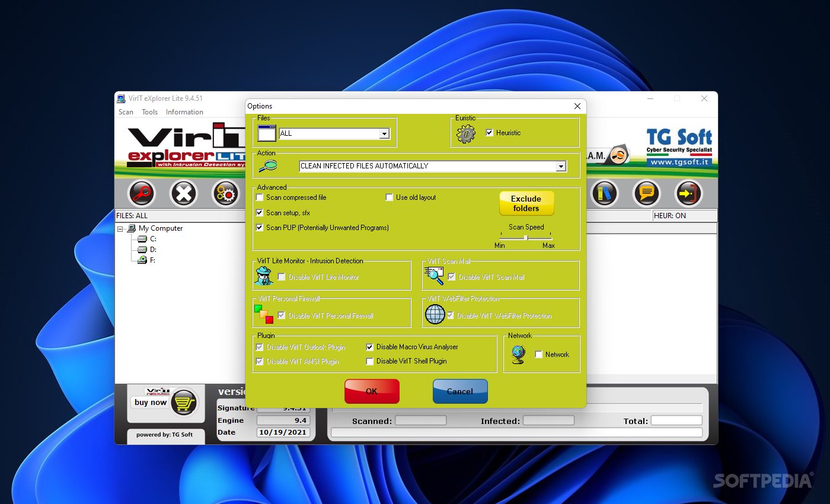Screen dimensions: 830x504
Task: Toggle the Heuristic checkbox
Action: click(x=490, y=133)
